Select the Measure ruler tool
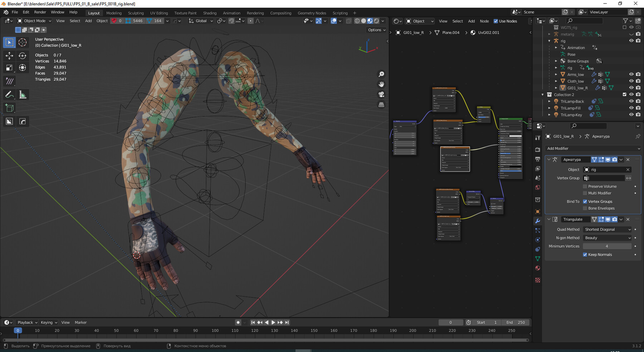This screenshot has width=644, height=352. coord(23,95)
